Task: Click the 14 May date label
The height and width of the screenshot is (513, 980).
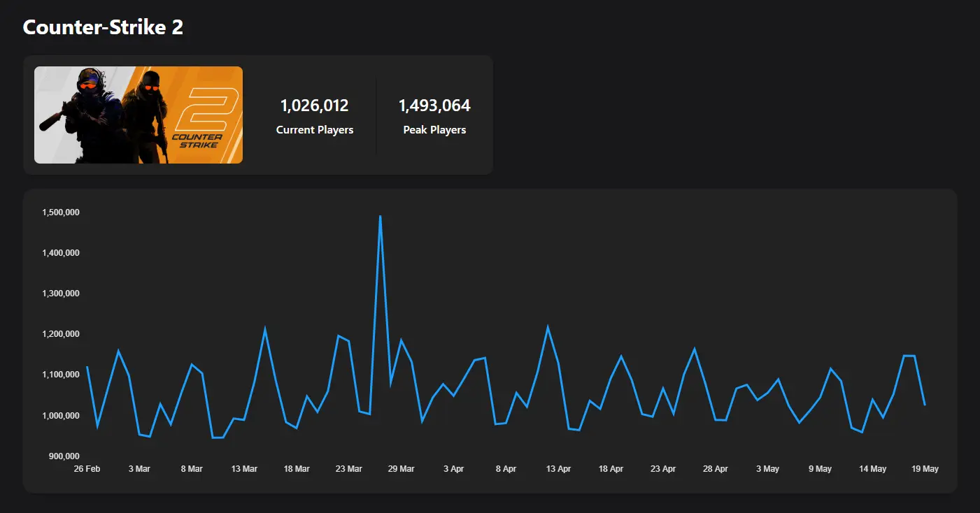Action: point(872,469)
